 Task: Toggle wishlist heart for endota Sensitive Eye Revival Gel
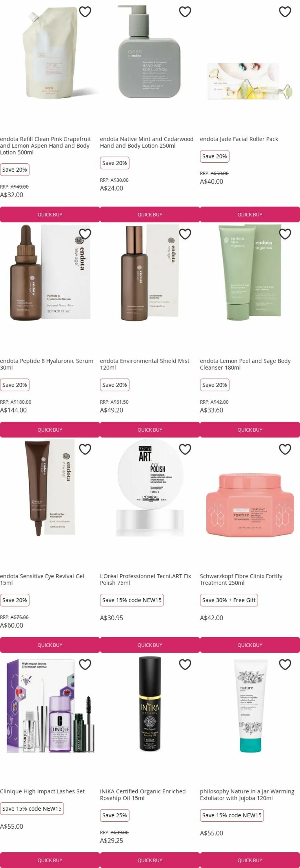(85, 449)
